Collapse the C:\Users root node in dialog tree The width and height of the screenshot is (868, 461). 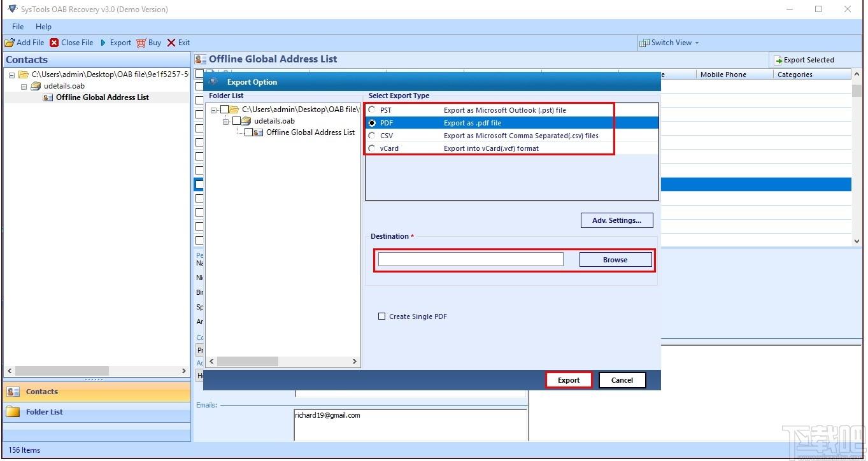click(x=214, y=110)
